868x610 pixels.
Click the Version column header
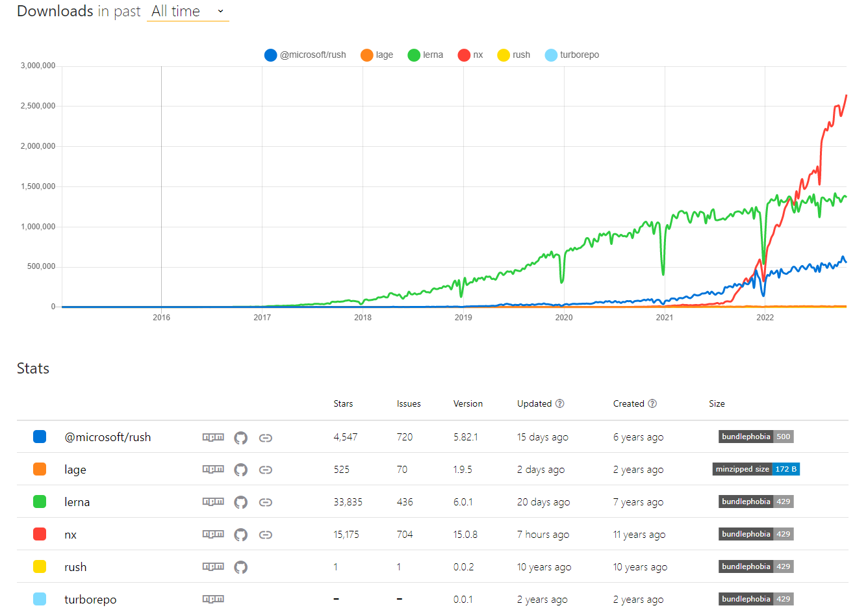pyautogui.click(x=468, y=403)
